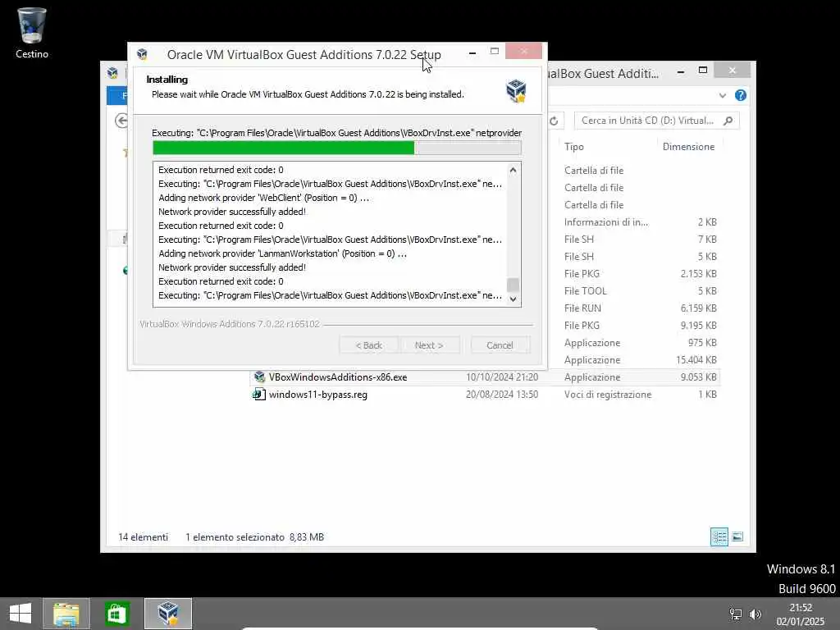Open the Explorer help question mark icon
The width and height of the screenshot is (840, 630).
[x=741, y=95]
